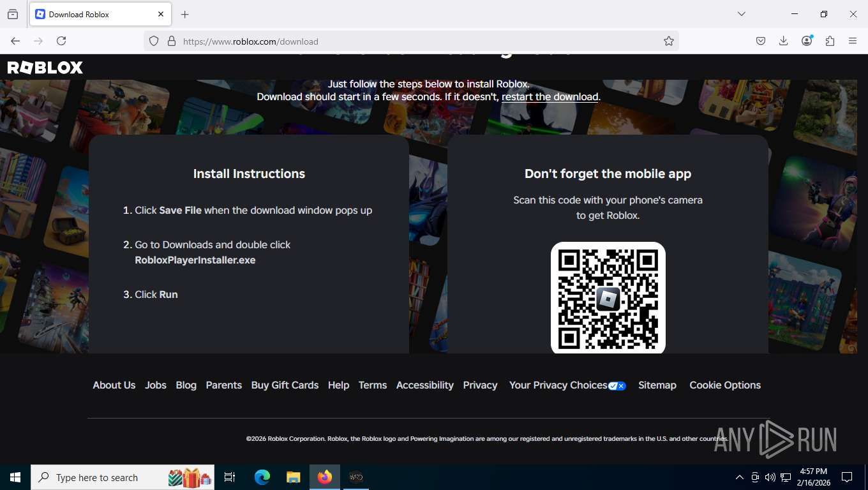Show hidden system tray icons

click(740, 477)
